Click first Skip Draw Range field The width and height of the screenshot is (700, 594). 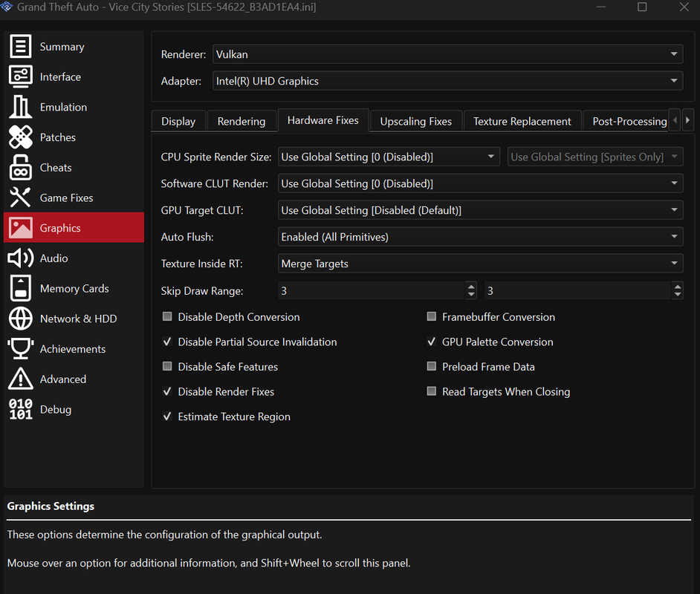coord(372,290)
